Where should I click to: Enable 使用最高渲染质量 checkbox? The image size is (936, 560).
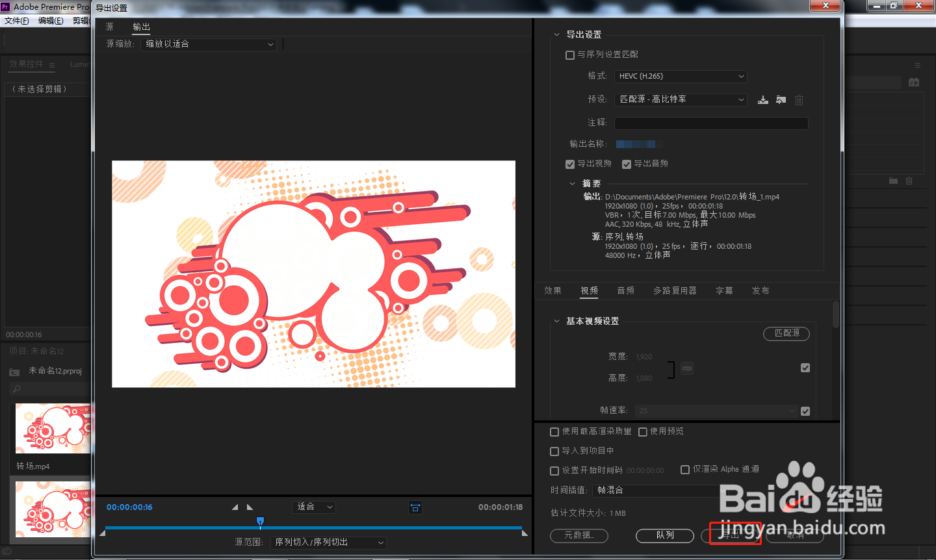tap(554, 432)
